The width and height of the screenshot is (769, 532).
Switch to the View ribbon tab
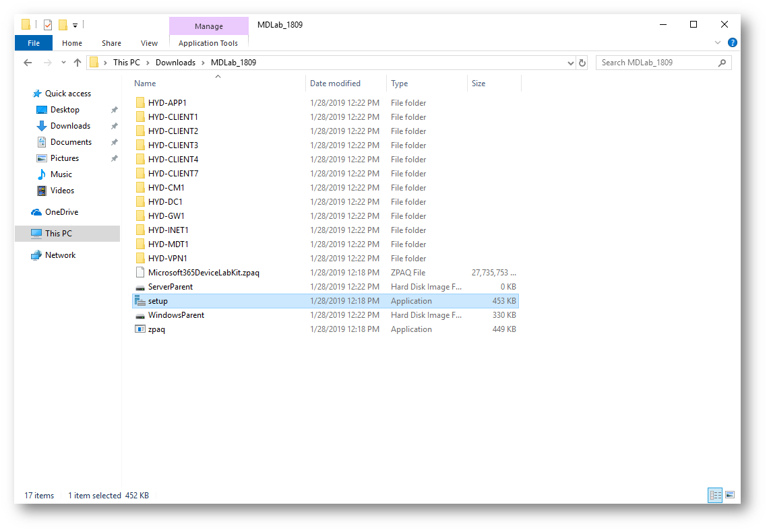(x=149, y=43)
